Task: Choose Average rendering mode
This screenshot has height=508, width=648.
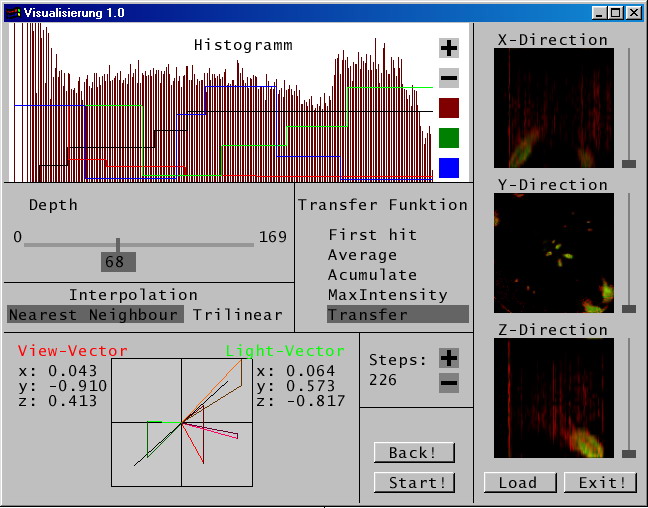Action: [362, 255]
